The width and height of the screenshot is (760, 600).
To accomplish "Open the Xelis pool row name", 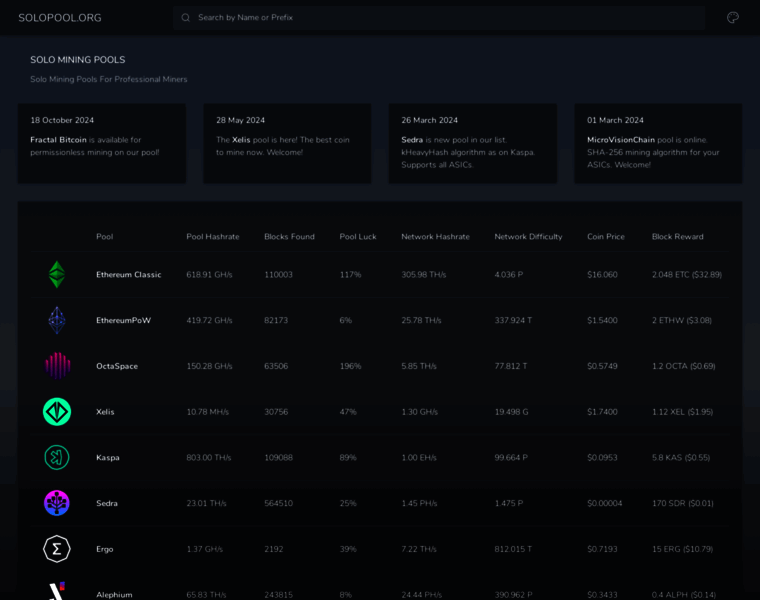I will pyautogui.click(x=105, y=411).
